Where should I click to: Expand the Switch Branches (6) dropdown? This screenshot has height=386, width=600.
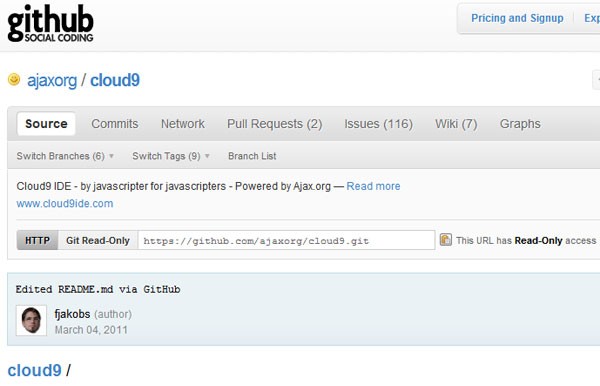[x=65, y=156]
